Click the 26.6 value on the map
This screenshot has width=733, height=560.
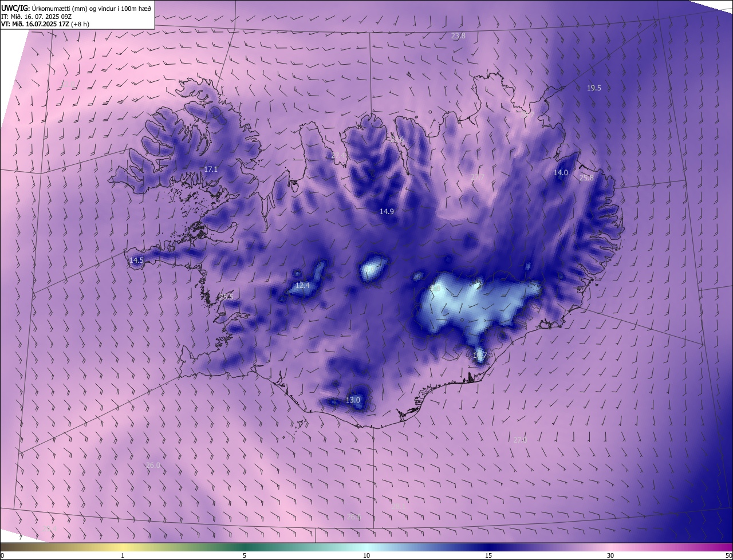pos(354,517)
